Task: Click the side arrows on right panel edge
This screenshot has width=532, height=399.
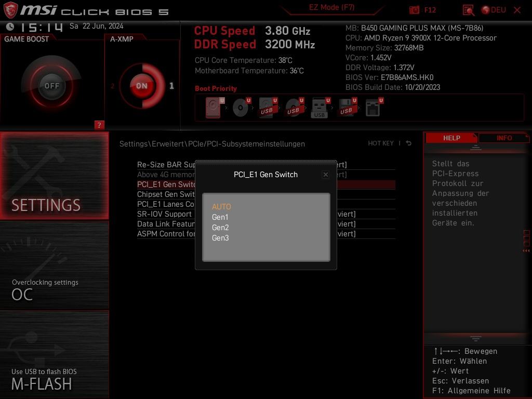Action: click(x=526, y=251)
